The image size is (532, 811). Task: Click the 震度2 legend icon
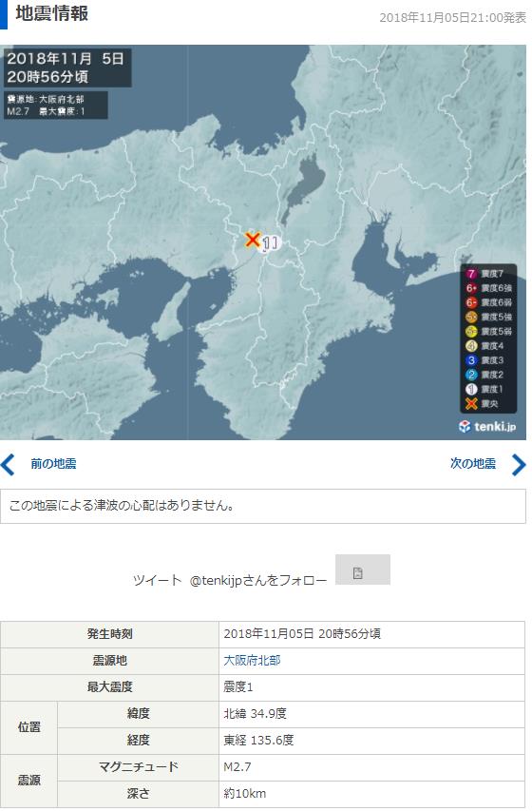[471, 375]
